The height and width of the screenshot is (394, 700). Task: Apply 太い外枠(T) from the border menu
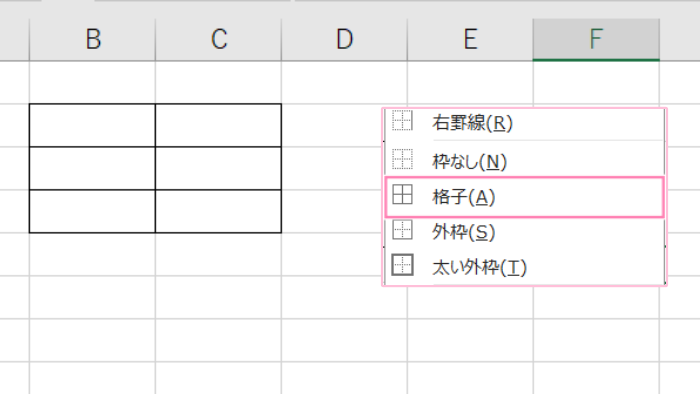[525, 267]
